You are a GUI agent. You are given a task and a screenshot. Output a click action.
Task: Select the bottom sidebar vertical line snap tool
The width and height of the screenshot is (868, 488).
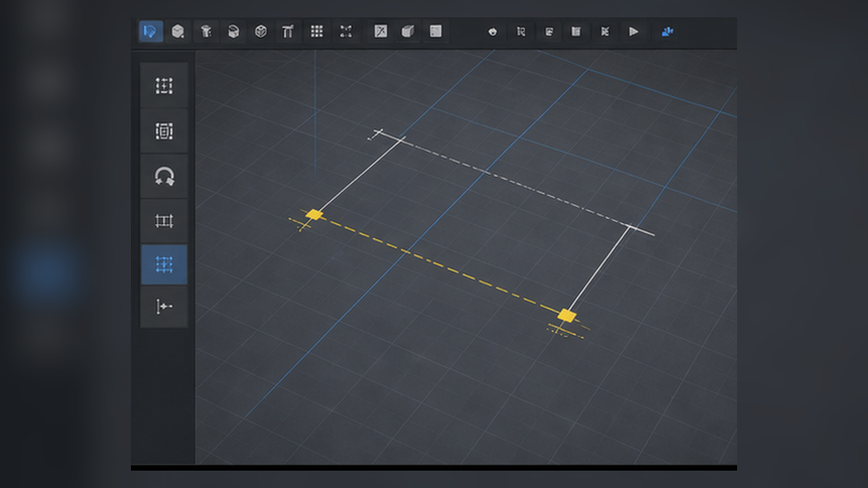tap(164, 307)
